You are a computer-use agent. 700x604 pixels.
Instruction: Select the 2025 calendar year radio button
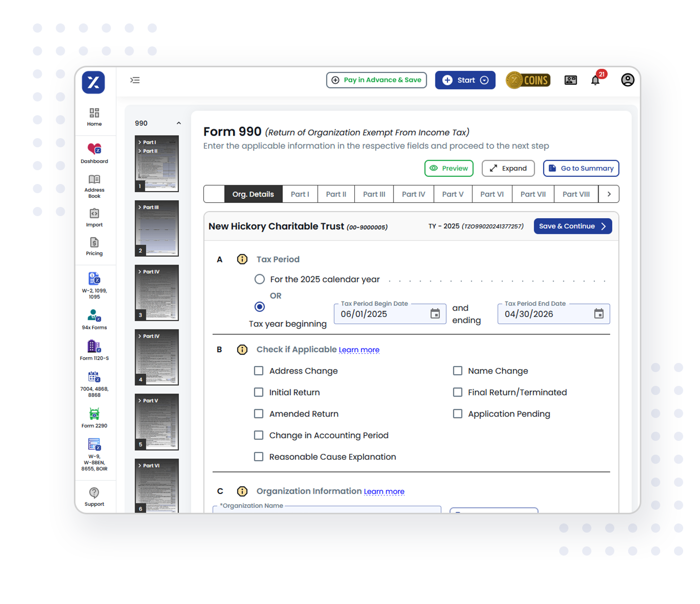pos(260,279)
